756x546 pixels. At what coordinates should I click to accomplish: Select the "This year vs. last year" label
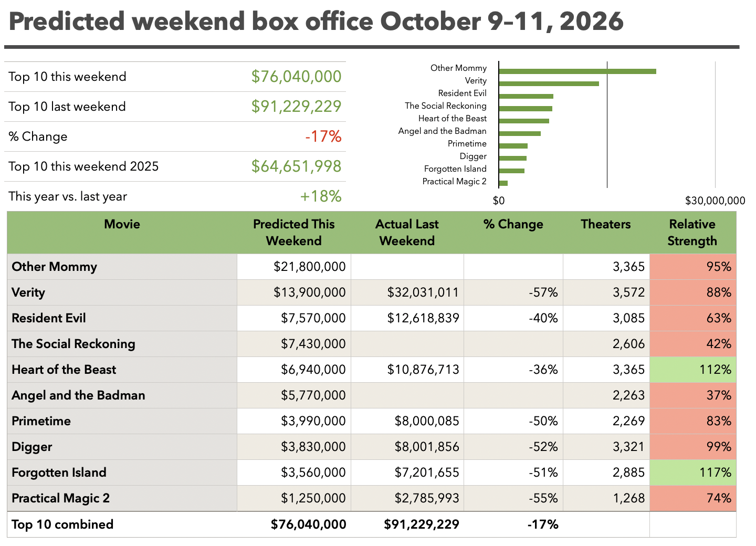coord(68,196)
